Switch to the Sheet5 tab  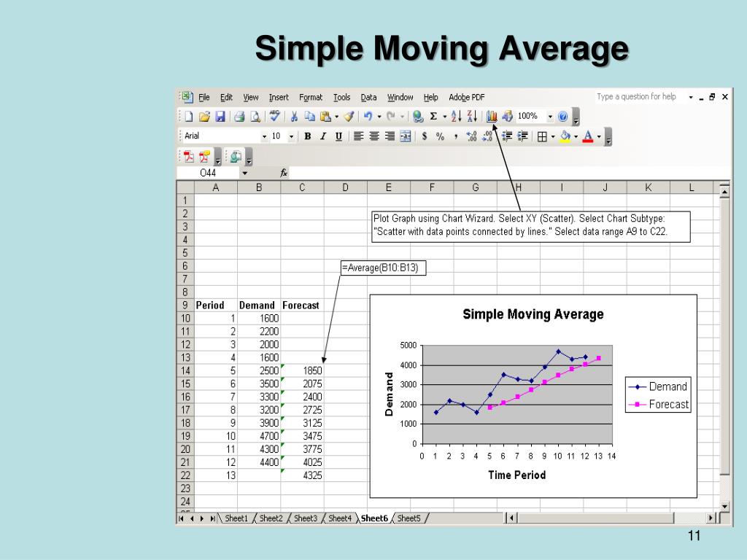tap(409, 518)
